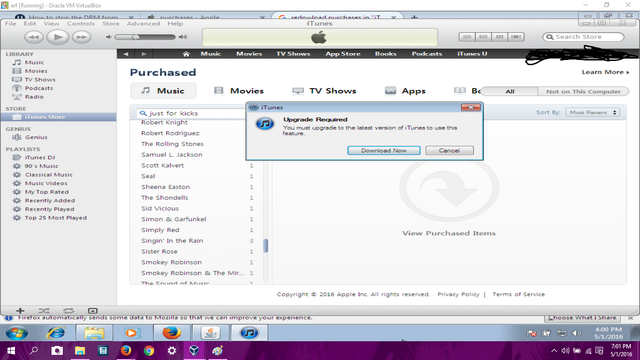This screenshot has height=360, width=640.
Task: Open the Controls menu
Action: point(81,24)
